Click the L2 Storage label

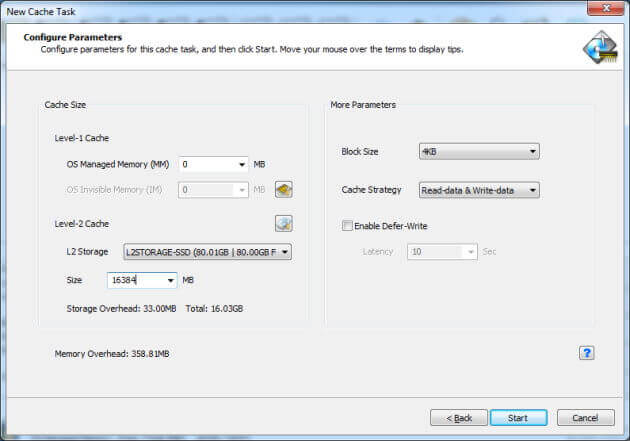click(87, 252)
